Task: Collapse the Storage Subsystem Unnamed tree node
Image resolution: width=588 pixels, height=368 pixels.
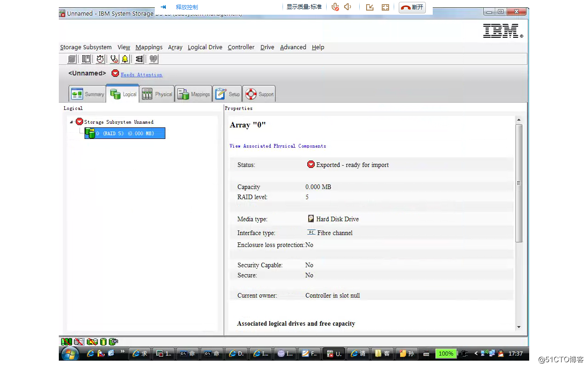Action: (x=71, y=122)
